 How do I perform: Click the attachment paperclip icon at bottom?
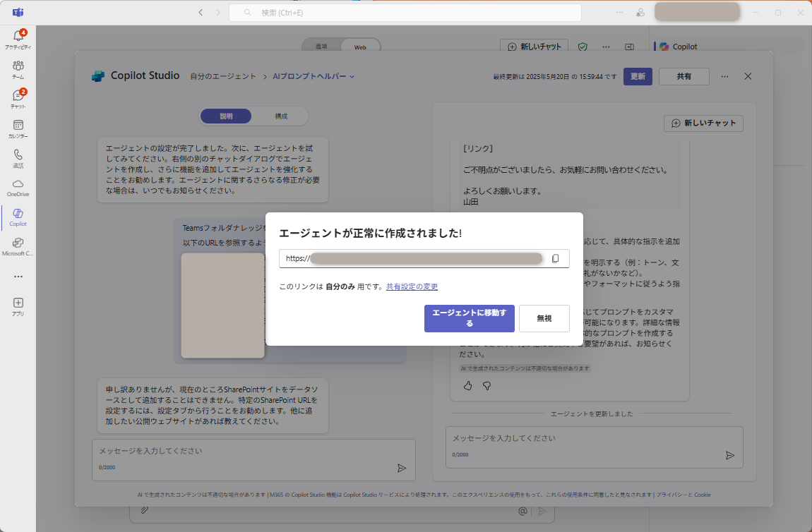pos(145,510)
